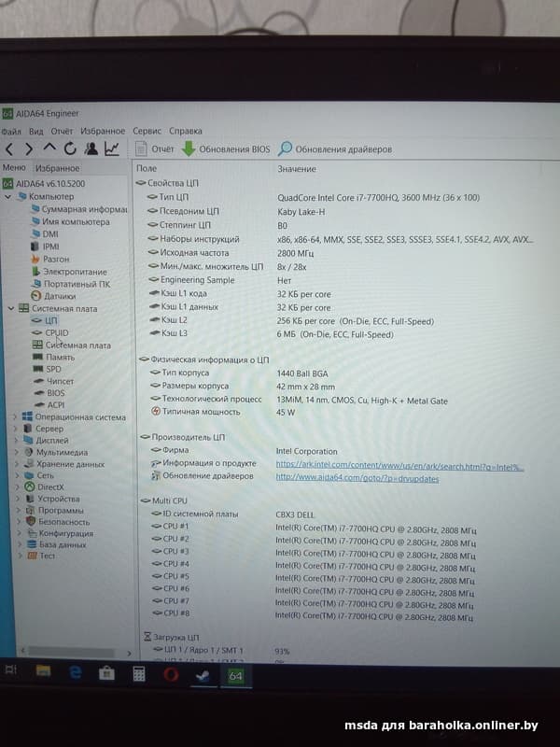Select AIDA64 v6.10.5200 root tree node

point(44,183)
